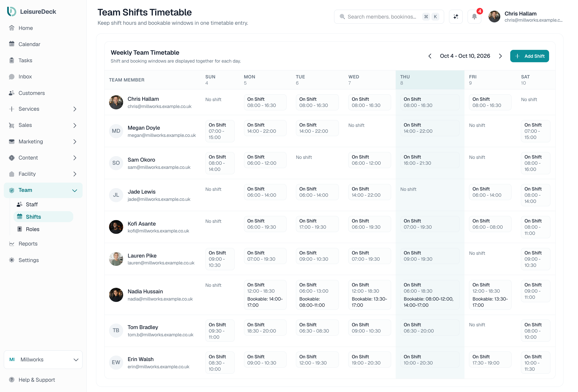
Task: Click Kofi Asante's avatar photo
Action: [116, 227]
